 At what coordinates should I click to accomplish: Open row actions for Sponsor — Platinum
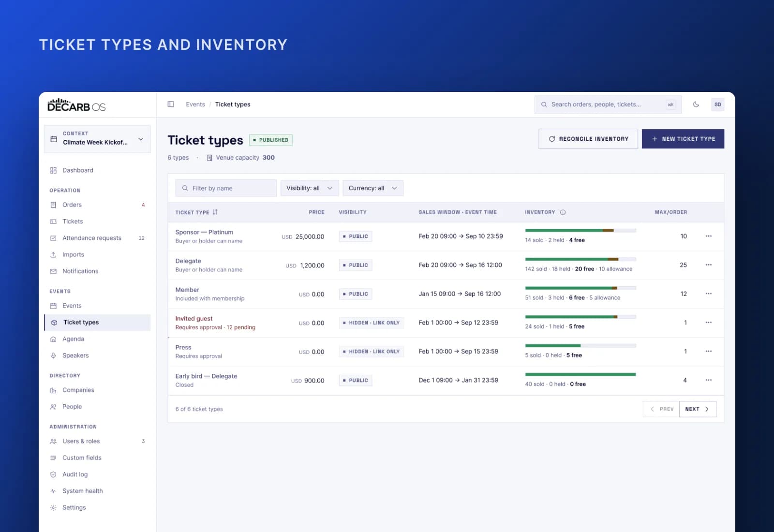(x=709, y=236)
